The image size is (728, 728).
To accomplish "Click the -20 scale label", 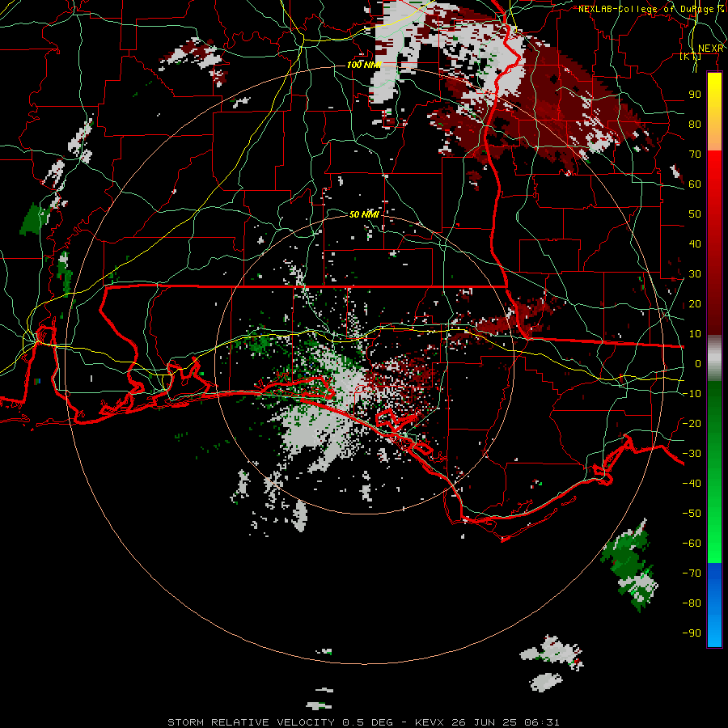I will click(692, 424).
